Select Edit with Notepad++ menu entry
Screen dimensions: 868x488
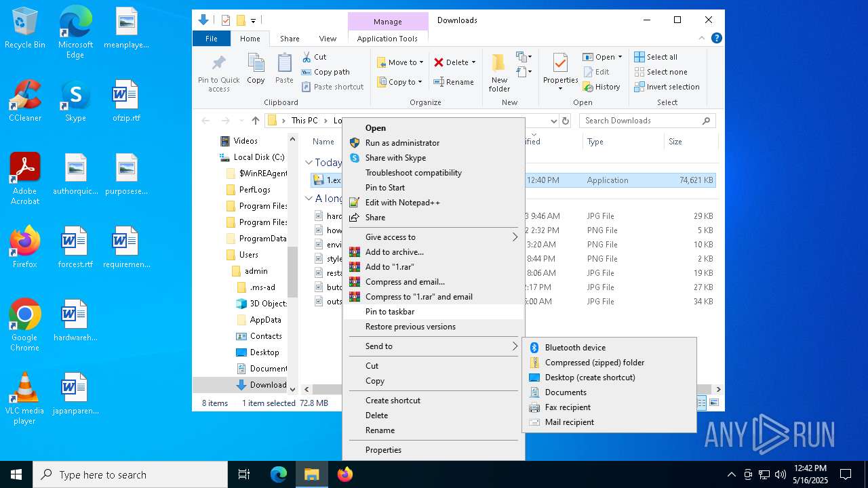point(433,203)
